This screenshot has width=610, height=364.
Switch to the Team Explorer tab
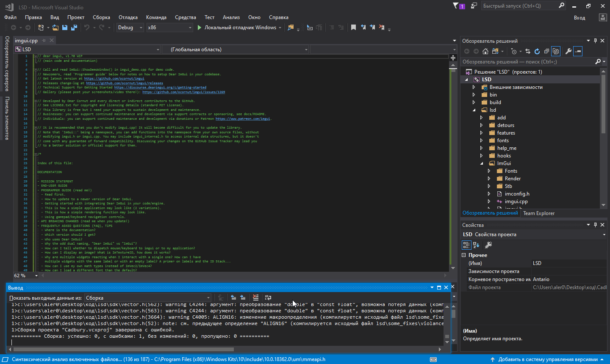[539, 213]
